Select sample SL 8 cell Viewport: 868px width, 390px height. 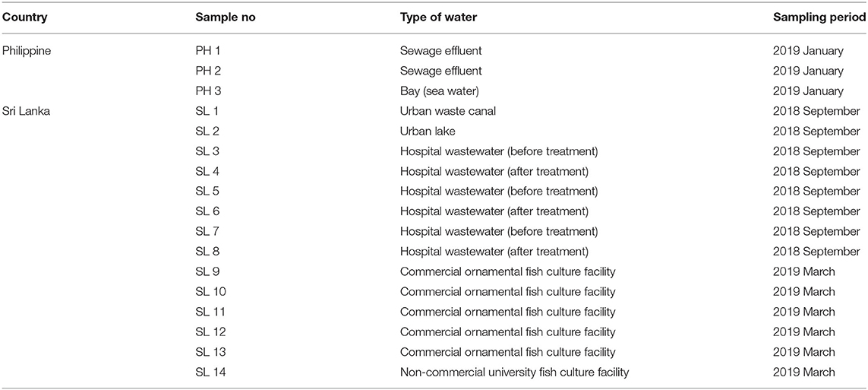[x=207, y=252]
